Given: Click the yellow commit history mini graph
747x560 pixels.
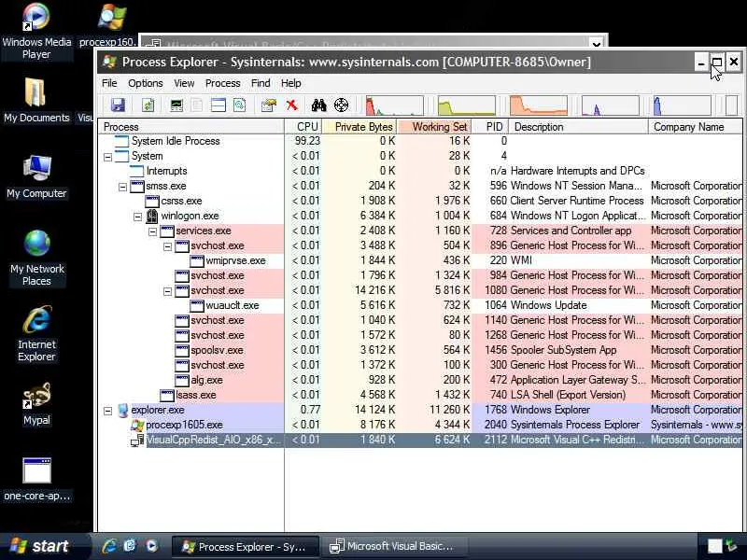Looking at the screenshot, I should [x=466, y=105].
